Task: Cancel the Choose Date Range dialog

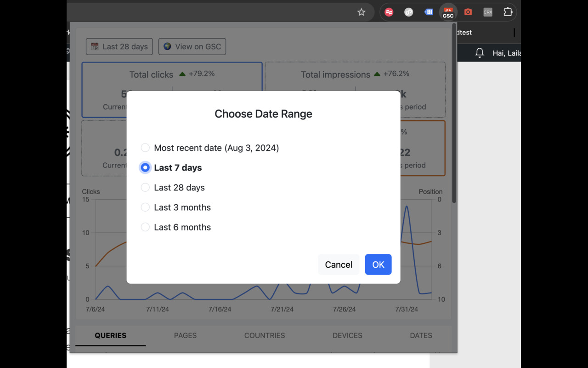Action: coord(339,264)
